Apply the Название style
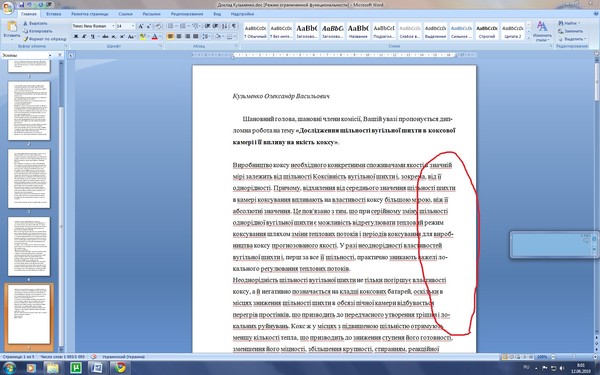The width and height of the screenshot is (600, 375). [358, 31]
